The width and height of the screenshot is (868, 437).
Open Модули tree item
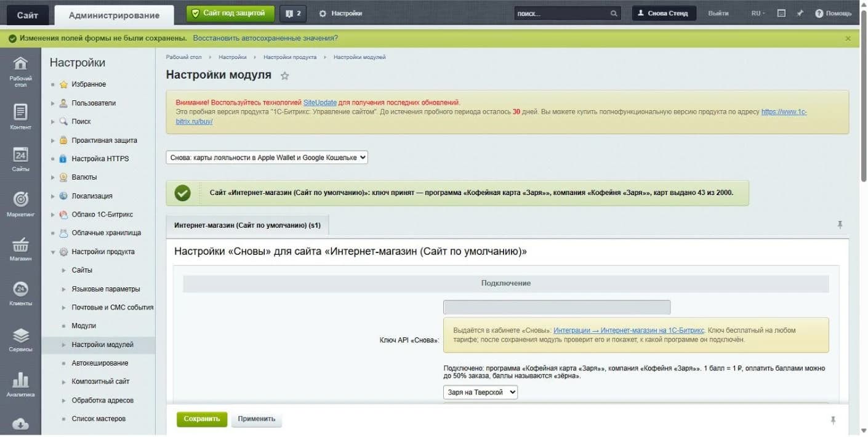coord(84,326)
